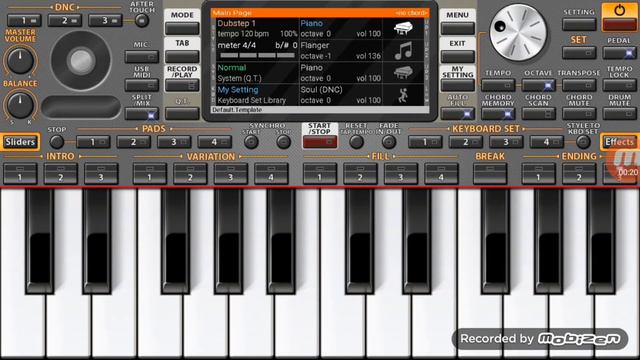640x360 pixels.
Task: Select Fill 1
Action: 320,173
